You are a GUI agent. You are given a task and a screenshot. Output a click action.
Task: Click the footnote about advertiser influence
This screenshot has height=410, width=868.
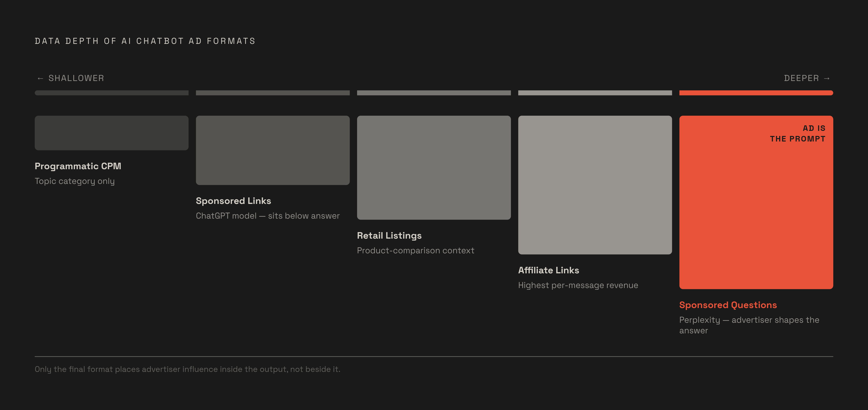(187, 369)
